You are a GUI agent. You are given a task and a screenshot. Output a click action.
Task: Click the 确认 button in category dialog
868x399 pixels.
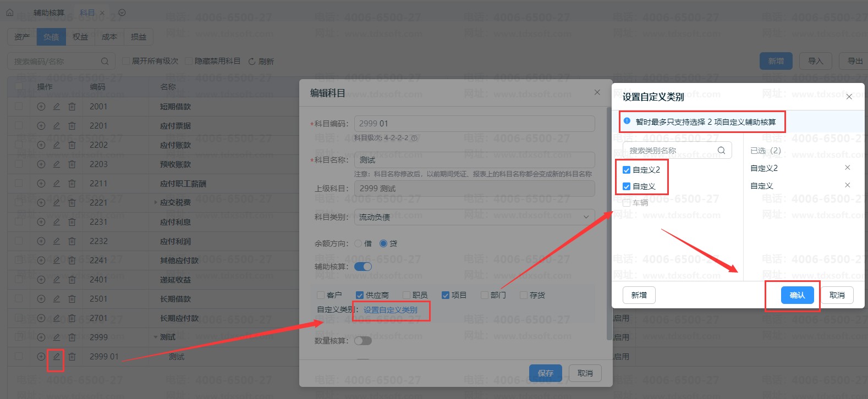(x=797, y=295)
